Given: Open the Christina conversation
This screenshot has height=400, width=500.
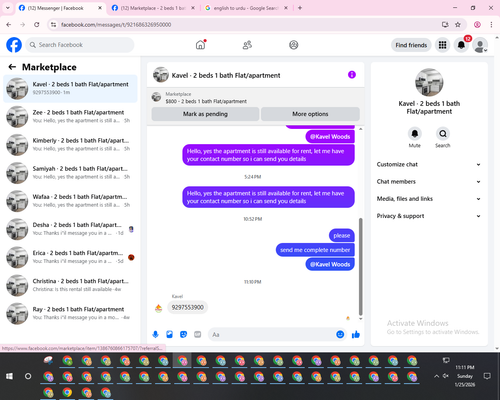Looking at the screenshot, I should coord(70,285).
